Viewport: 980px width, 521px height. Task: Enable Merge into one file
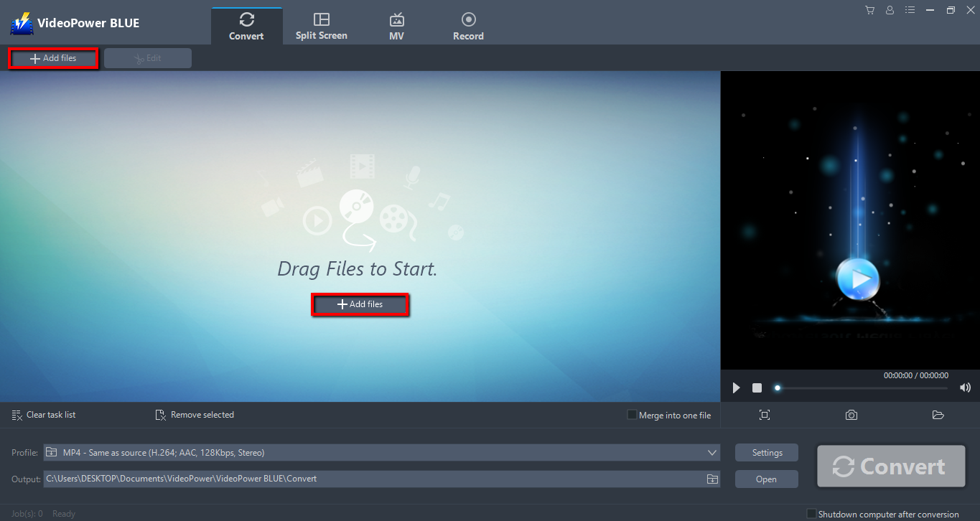[631, 415]
